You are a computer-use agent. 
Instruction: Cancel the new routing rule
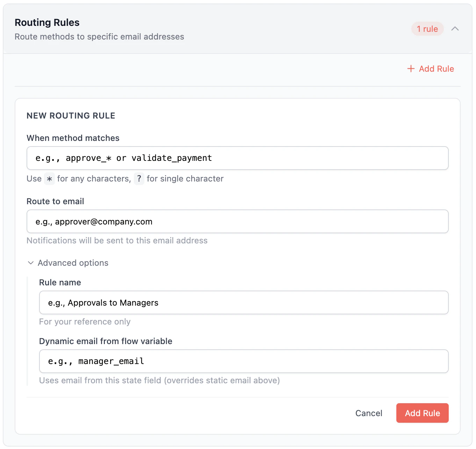[x=369, y=413]
